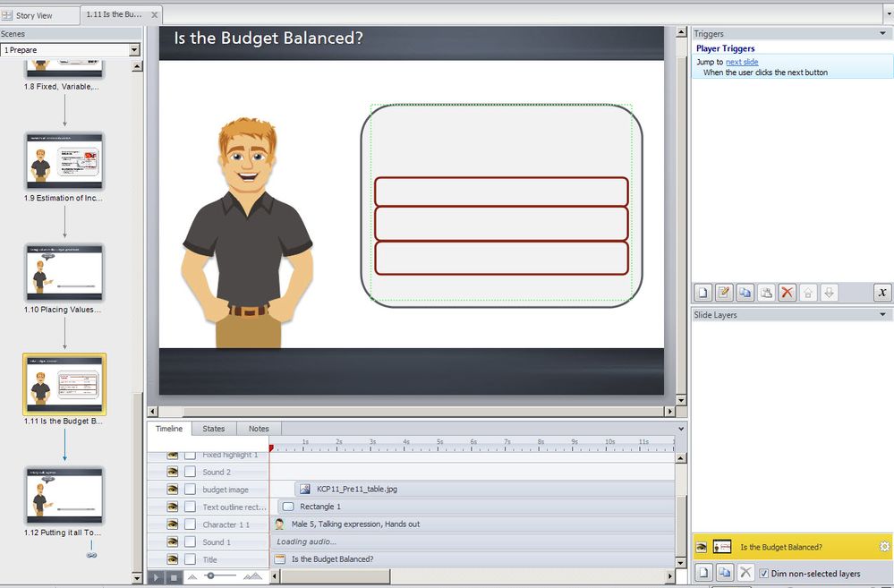
Task: Open properties gear for base slide layer
Action: [x=884, y=547]
